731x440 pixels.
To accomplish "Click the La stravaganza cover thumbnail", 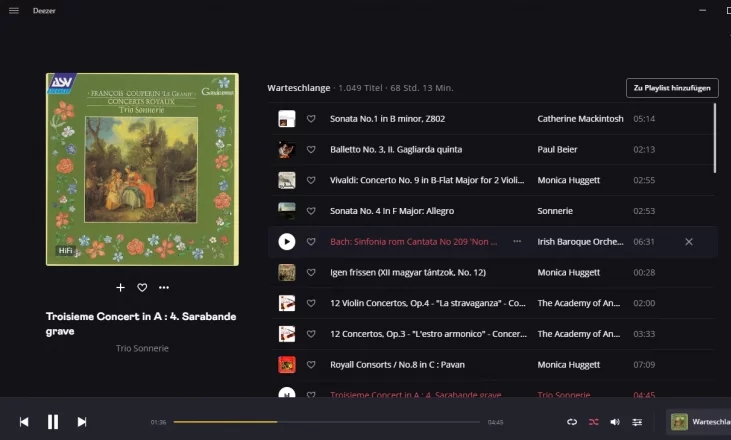I will [x=287, y=303].
